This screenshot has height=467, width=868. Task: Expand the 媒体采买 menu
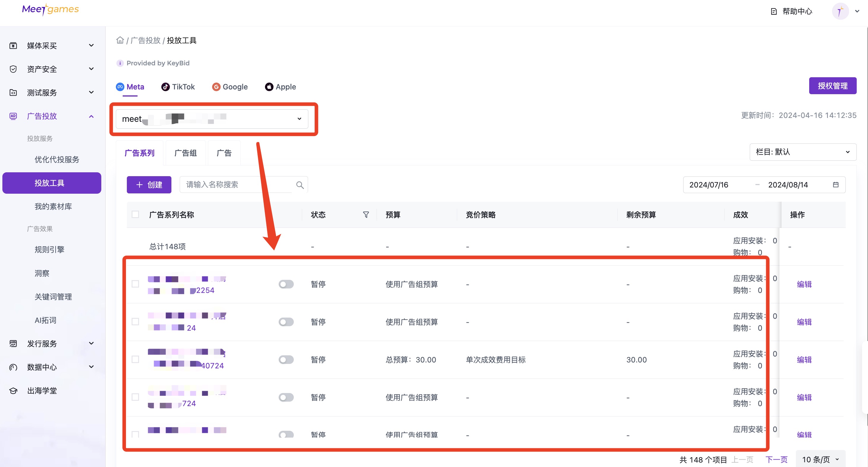click(x=91, y=45)
